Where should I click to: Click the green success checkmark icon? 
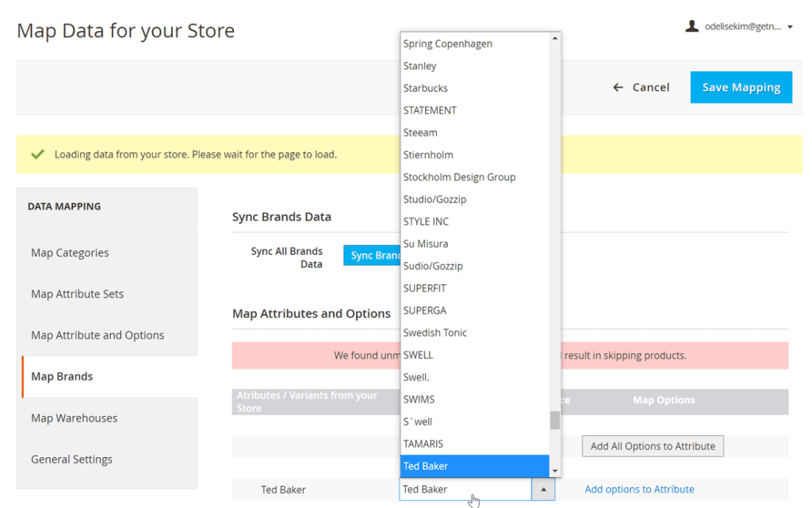(37, 155)
